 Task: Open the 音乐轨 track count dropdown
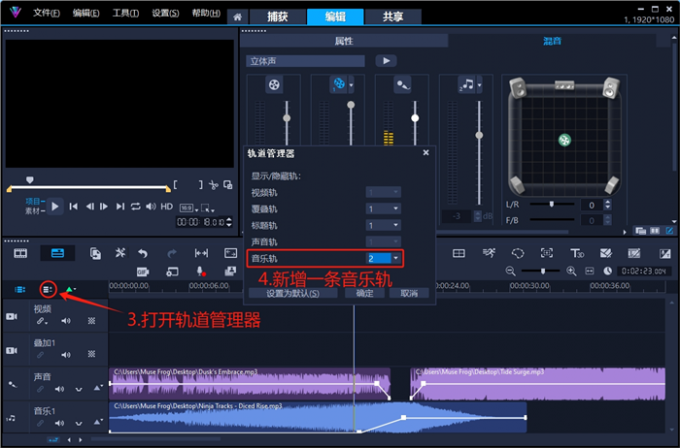[396, 258]
